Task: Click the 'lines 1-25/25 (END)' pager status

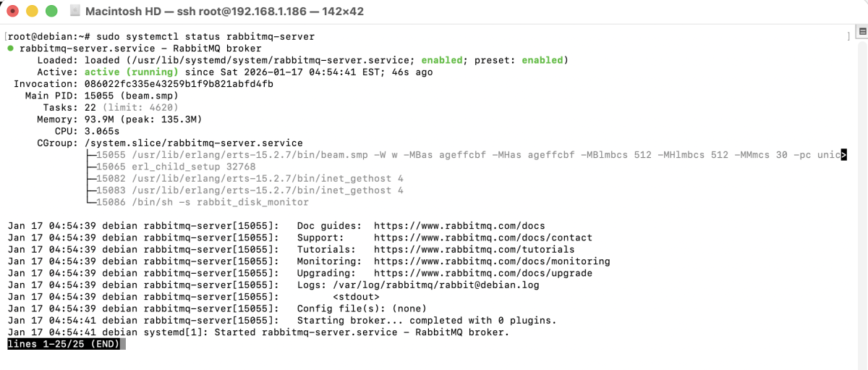Action: [64, 344]
